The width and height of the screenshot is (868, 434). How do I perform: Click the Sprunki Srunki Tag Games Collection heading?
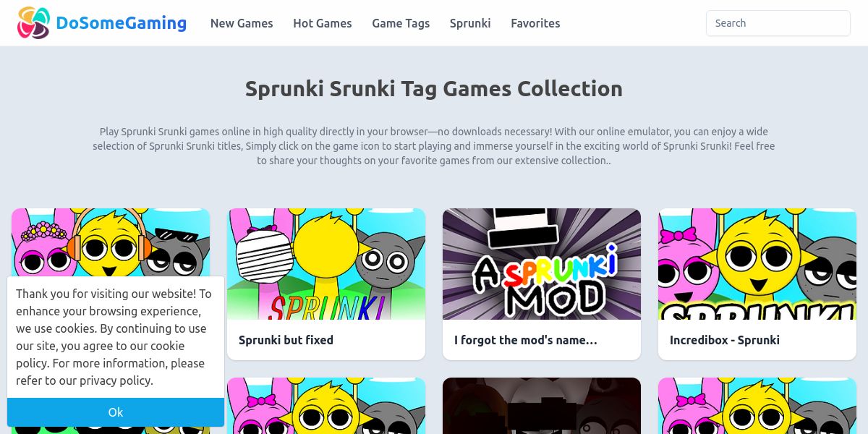(x=434, y=89)
